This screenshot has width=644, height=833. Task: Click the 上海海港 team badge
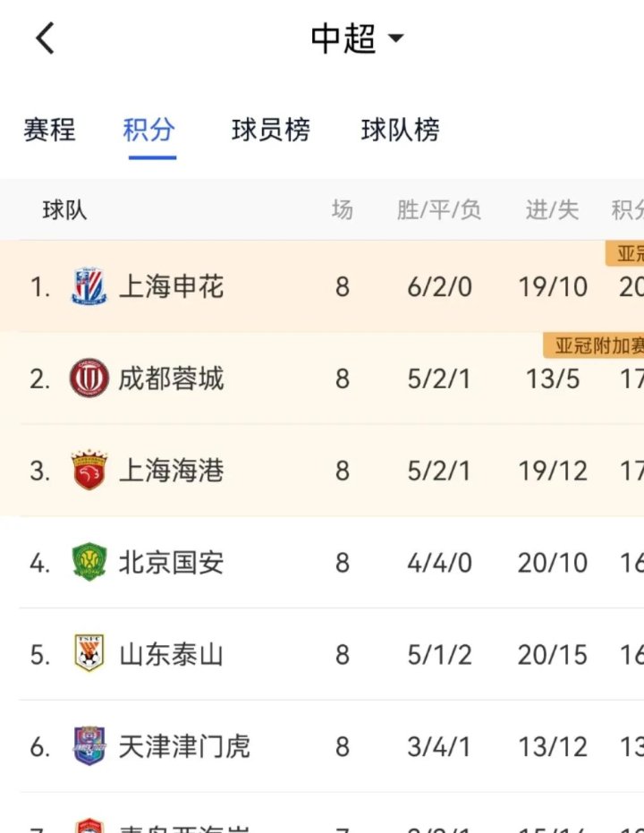(89, 470)
